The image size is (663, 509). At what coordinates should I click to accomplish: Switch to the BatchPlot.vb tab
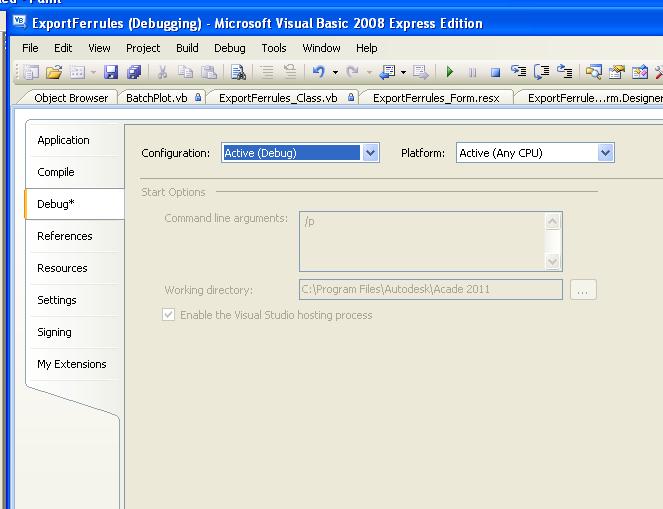click(x=163, y=98)
